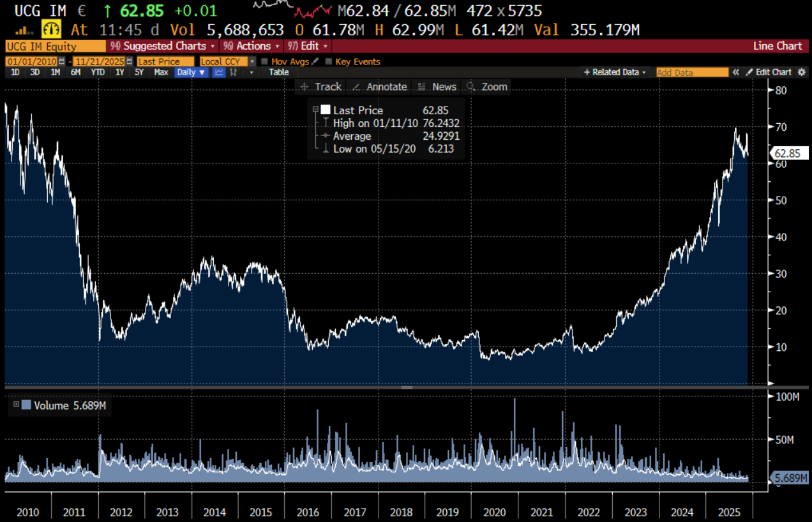
Task: Click the 5.689M volume tag on axis
Action: tap(790, 478)
